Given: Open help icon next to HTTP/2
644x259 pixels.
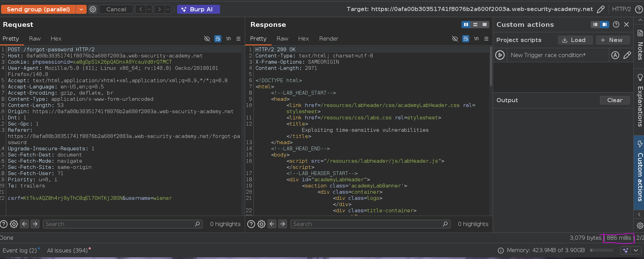Looking at the screenshot, I should click(638, 9).
